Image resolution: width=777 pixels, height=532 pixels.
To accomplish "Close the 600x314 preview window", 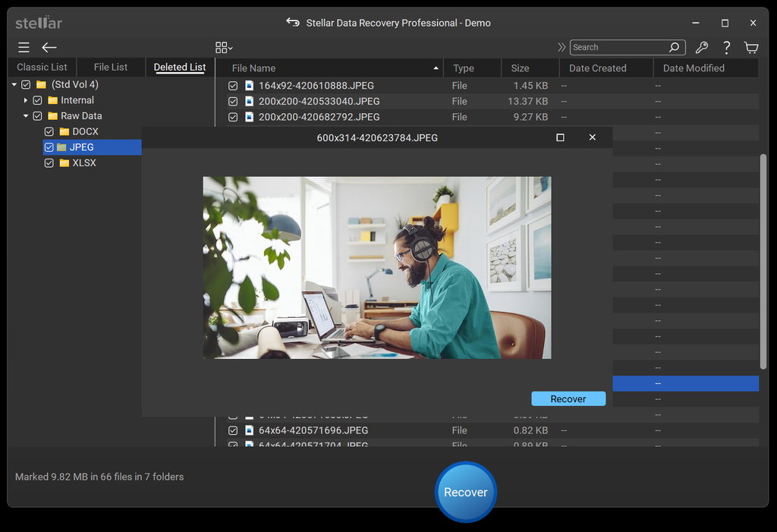I will click(x=592, y=137).
